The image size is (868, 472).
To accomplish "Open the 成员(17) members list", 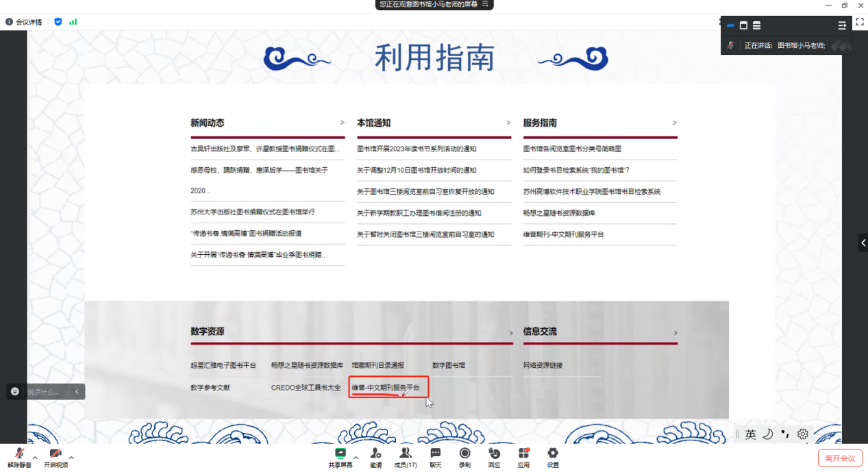I will (406, 454).
